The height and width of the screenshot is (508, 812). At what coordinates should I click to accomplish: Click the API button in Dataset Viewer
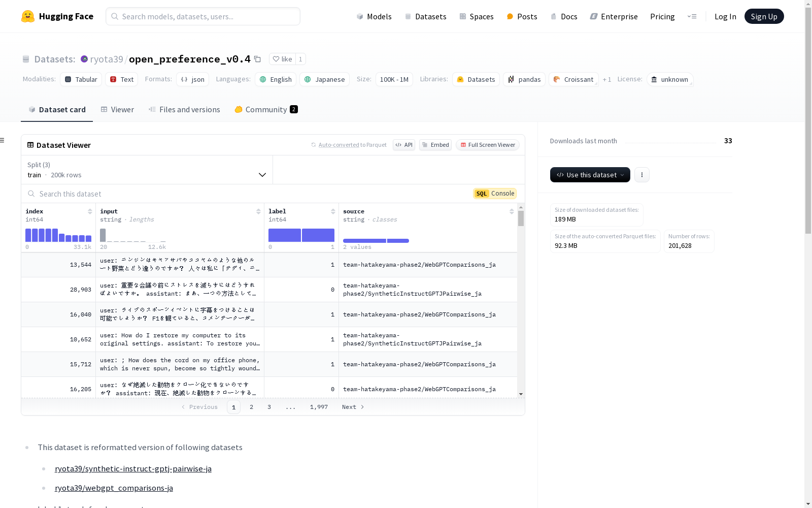(404, 145)
